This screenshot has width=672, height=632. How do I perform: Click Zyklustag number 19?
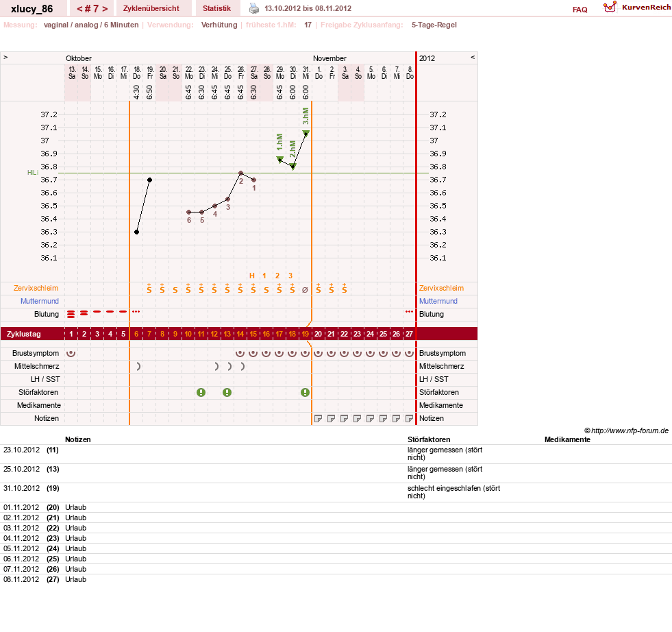[x=305, y=334]
